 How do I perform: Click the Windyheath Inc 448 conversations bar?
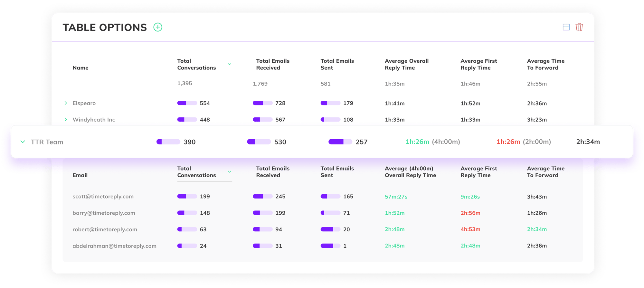pyautogui.click(x=187, y=120)
